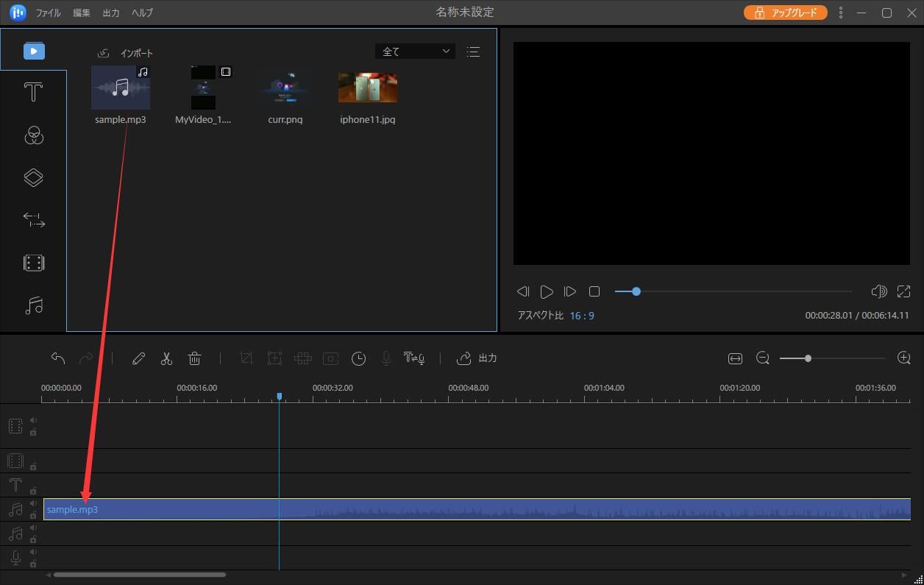Mute the sample.mp3 audio track
Screen dimensions: 924x585
tap(33, 503)
